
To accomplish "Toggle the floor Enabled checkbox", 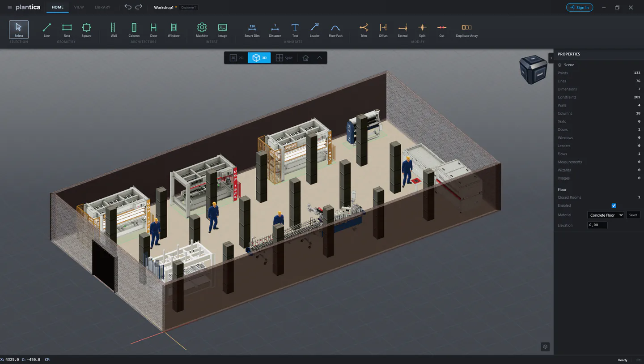I will (614, 206).
